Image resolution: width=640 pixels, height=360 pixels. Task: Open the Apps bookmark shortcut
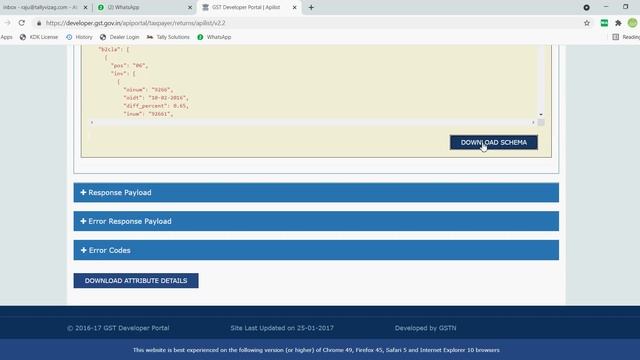click(7, 37)
